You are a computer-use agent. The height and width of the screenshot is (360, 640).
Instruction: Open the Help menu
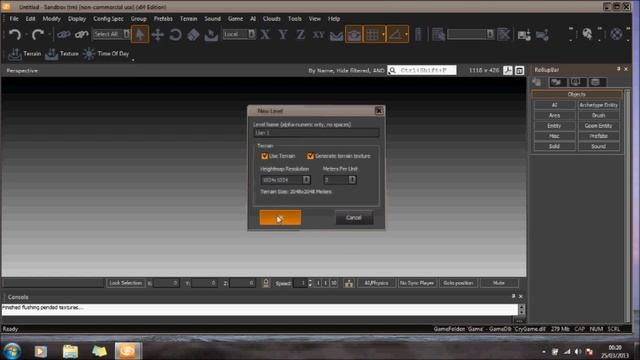click(x=333, y=19)
